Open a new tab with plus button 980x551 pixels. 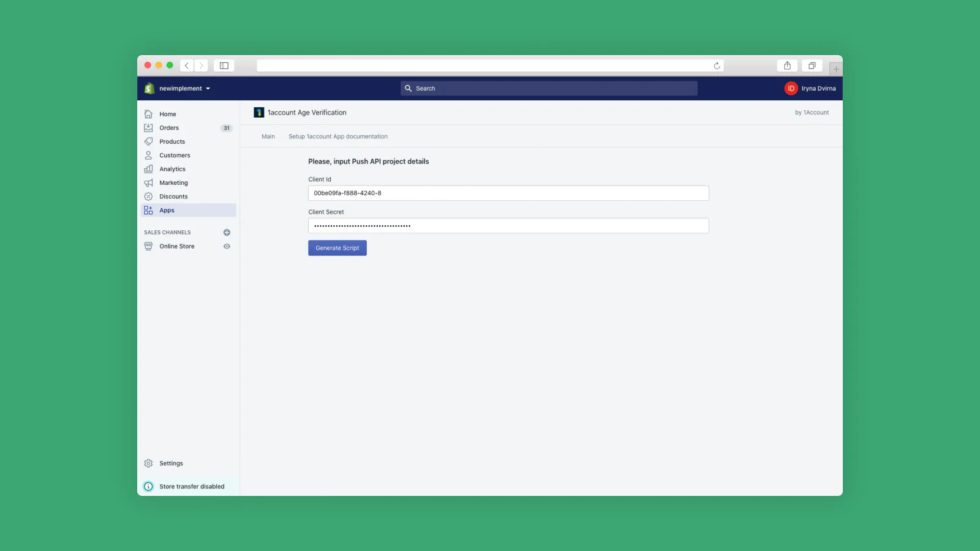pos(836,69)
